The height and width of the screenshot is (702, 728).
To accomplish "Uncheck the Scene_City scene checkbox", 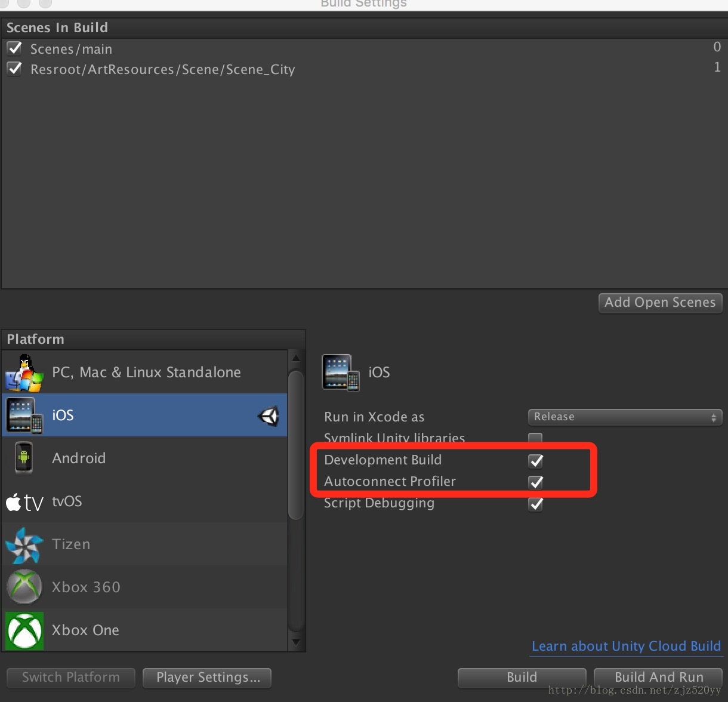I will pyautogui.click(x=14, y=69).
